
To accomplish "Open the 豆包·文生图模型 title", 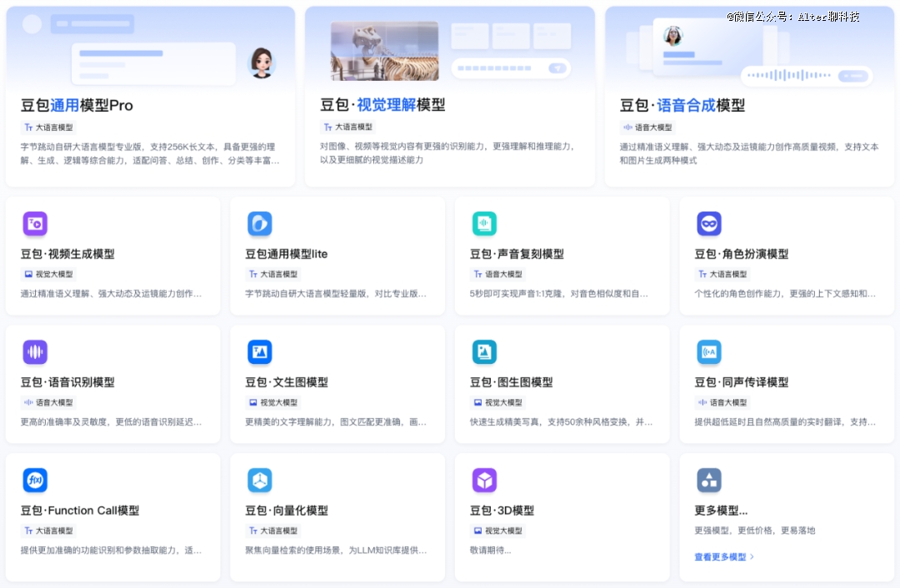I will click(x=287, y=382).
